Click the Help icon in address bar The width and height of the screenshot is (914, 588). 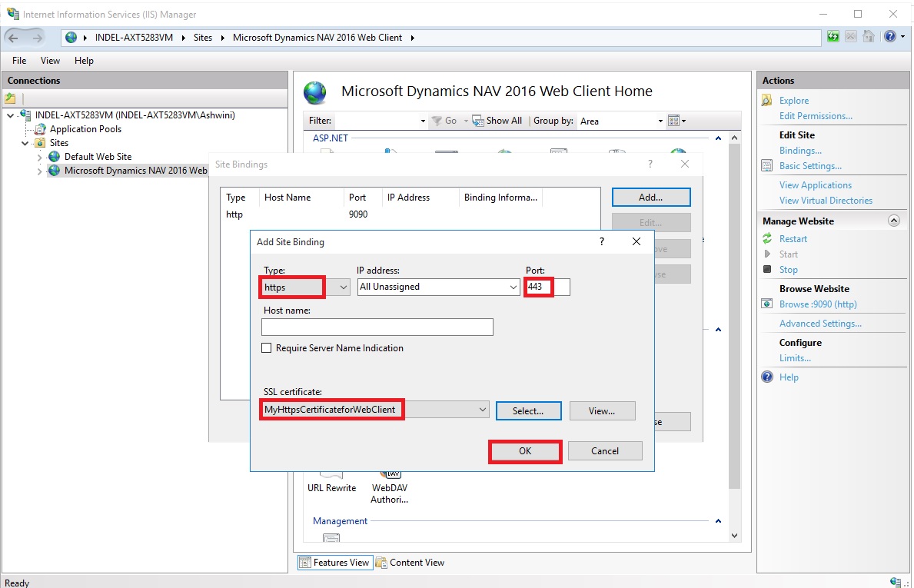click(889, 36)
